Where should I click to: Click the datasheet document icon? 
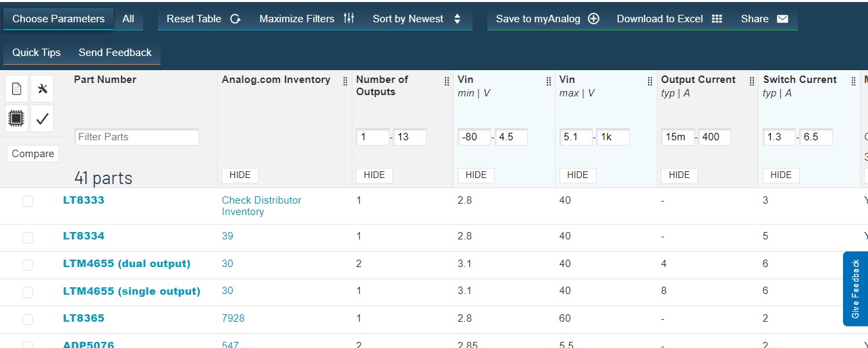point(17,88)
